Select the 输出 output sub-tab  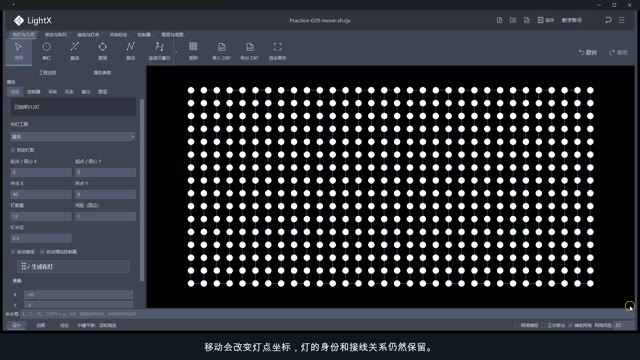(86, 92)
